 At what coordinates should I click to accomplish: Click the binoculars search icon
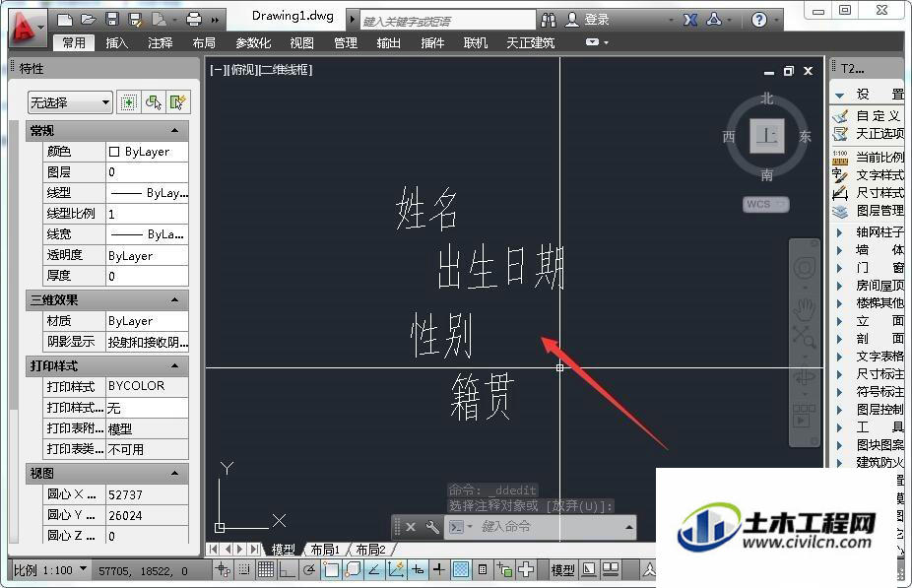coord(548,21)
